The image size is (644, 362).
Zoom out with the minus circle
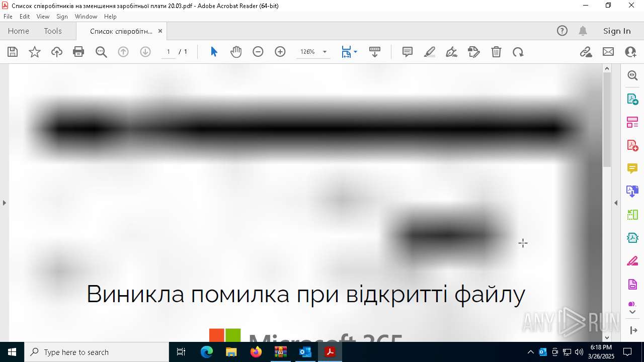tap(258, 52)
